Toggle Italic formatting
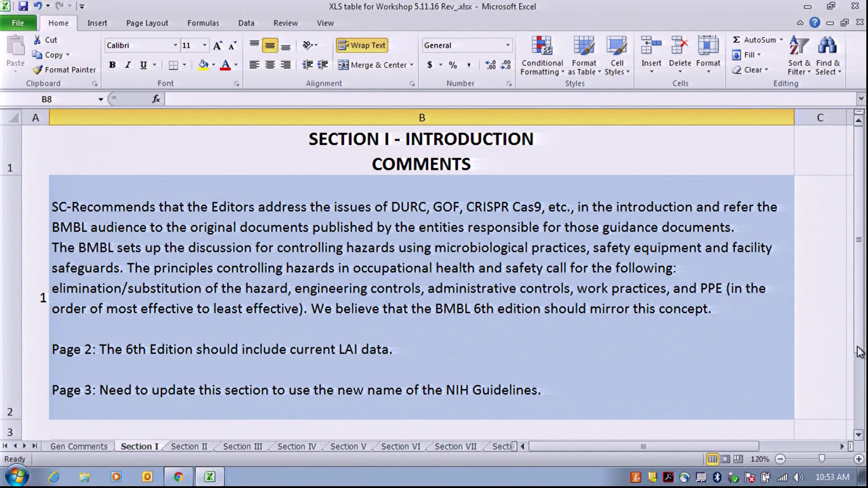The image size is (868, 488). [x=128, y=65]
